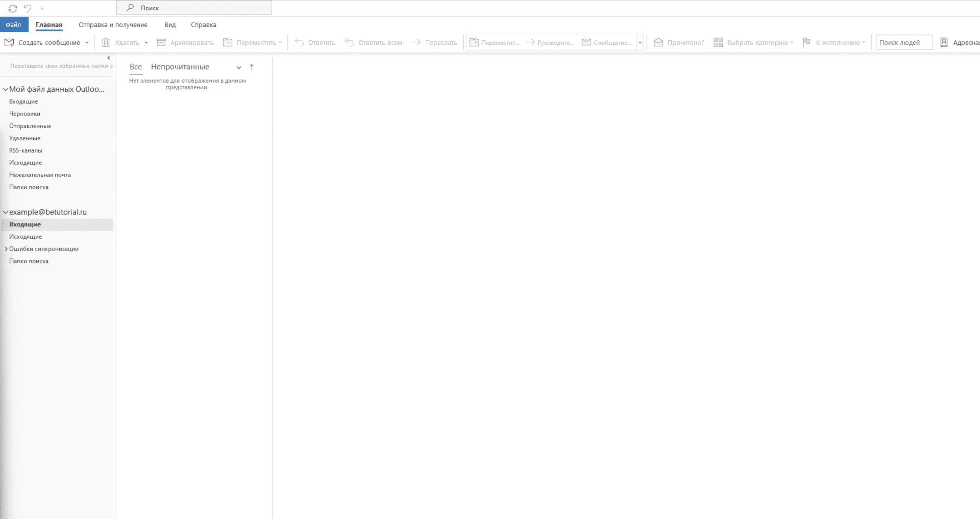This screenshot has height=519, width=980.
Task: Open the Quick Steps gallery dropdown
Action: click(x=640, y=42)
